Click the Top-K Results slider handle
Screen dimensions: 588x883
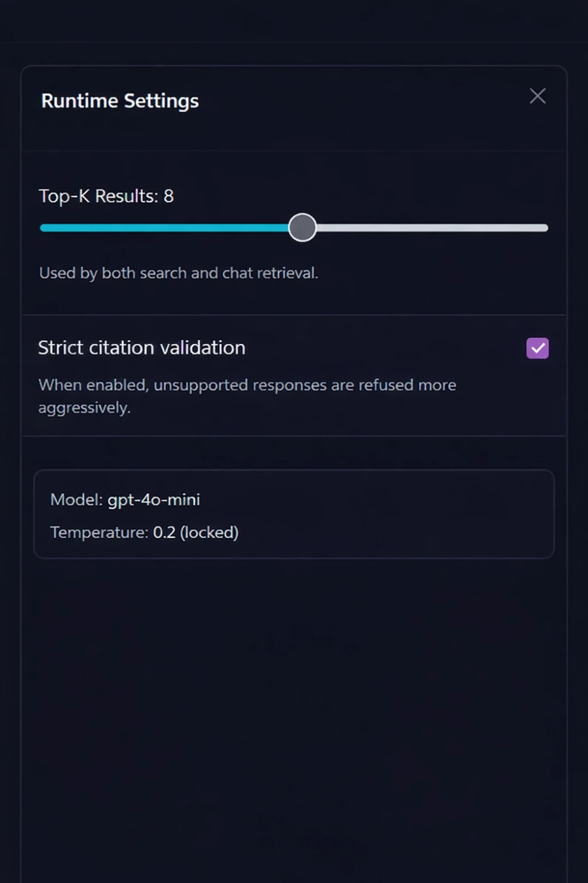[x=303, y=228]
